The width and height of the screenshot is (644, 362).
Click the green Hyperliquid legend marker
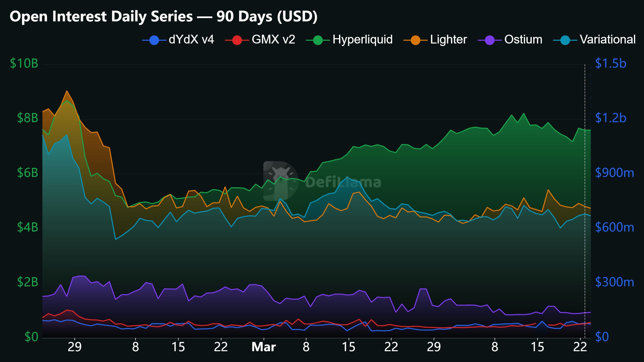click(318, 39)
